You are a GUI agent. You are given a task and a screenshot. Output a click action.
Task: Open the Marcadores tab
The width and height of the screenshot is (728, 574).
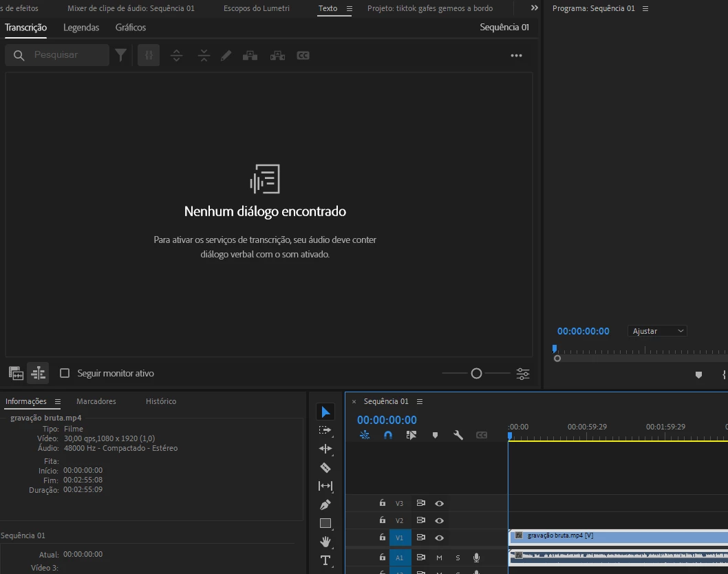tap(96, 401)
